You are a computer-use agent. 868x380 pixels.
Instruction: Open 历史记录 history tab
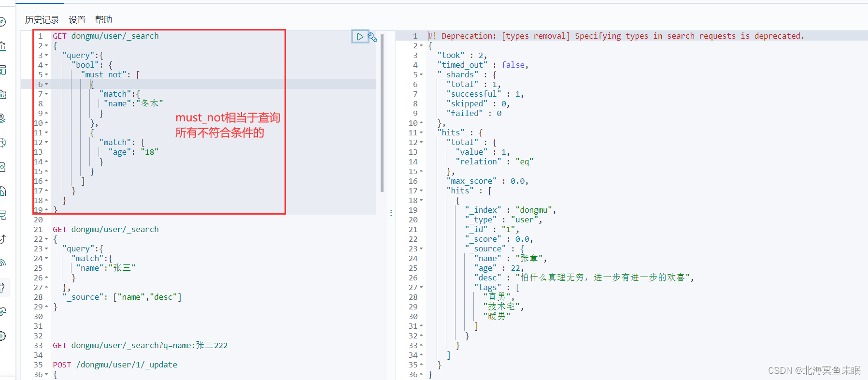click(42, 20)
